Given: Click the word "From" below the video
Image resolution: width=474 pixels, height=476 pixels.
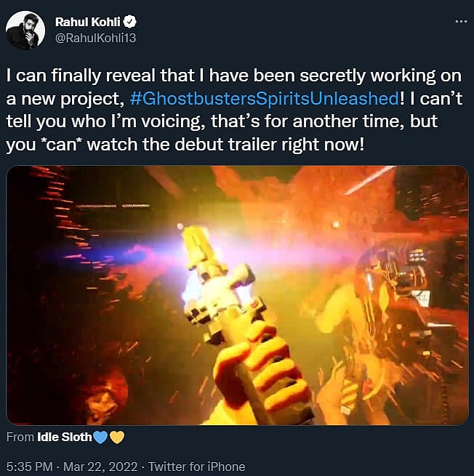Looking at the screenshot, I should click(19, 437).
